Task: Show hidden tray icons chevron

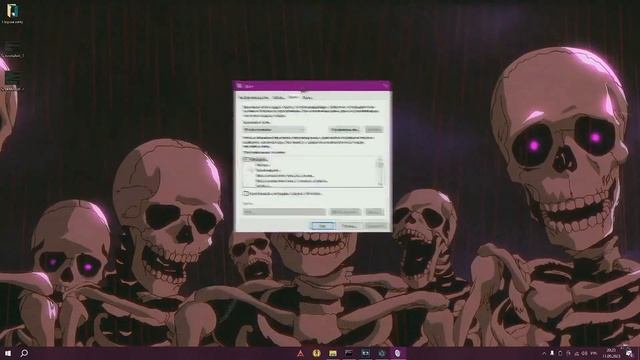Action: (544, 353)
